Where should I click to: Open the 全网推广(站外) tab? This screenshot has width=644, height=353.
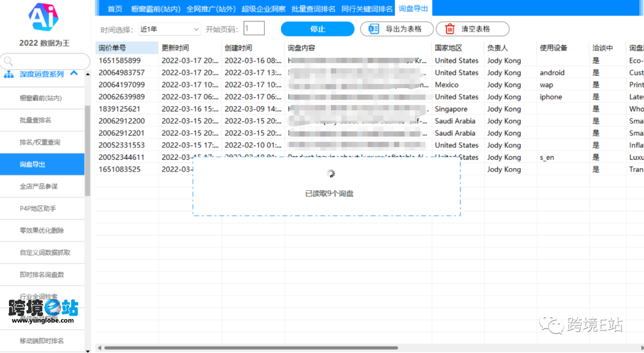click(211, 8)
